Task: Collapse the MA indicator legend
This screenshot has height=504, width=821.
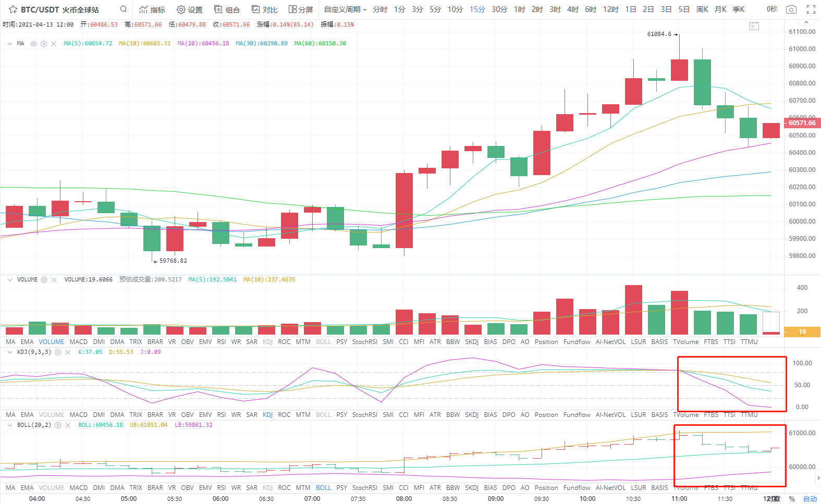Action: [x=10, y=44]
